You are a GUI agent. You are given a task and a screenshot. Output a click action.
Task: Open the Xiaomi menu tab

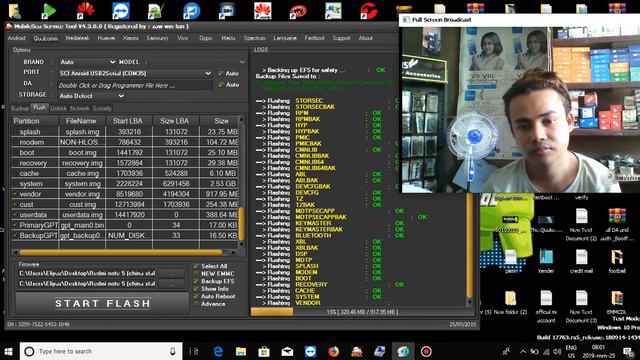[x=131, y=38]
